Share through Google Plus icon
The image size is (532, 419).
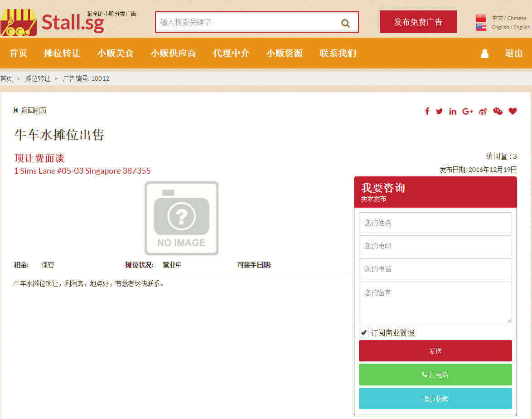[x=468, y=111]
